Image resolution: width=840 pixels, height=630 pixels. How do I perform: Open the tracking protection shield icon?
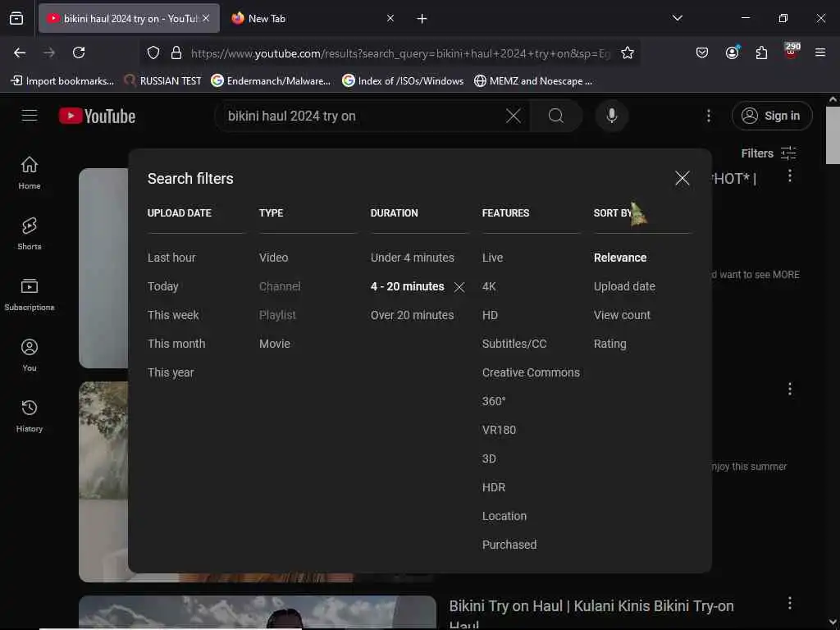(153, 52)
